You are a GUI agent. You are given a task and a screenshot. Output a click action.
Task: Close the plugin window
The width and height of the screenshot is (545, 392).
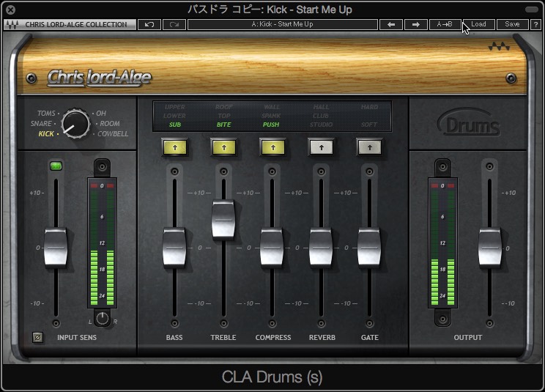coord(11,10)
